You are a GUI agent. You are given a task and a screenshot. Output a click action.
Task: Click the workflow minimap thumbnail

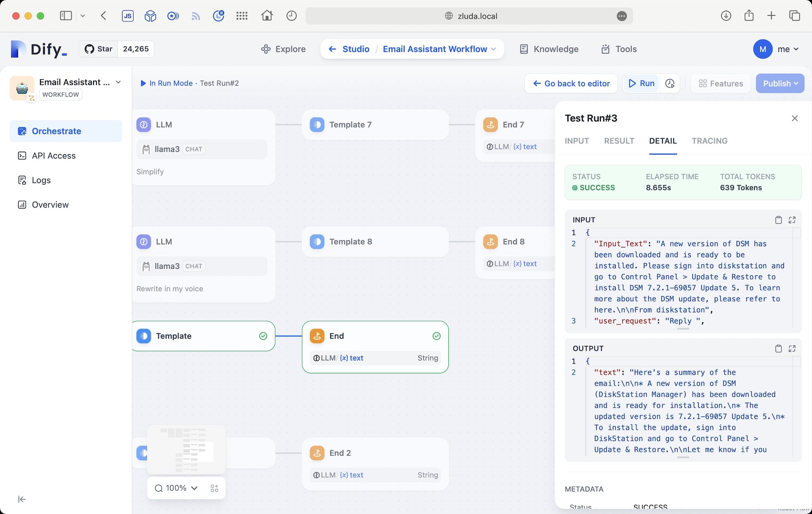point(186,450)
